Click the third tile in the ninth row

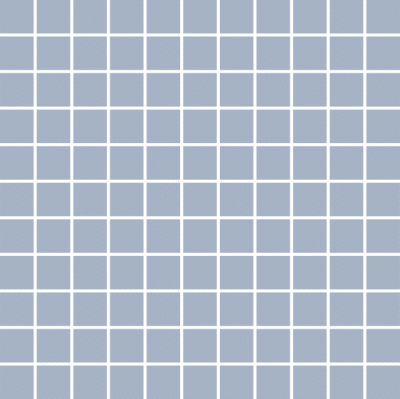click(x=90, y=310)
